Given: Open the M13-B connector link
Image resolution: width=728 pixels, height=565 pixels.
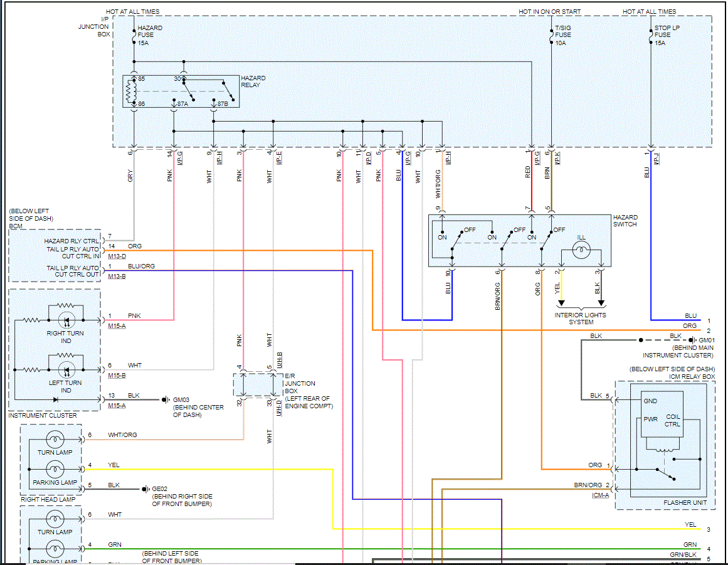Looking at the screenshot, I should pos(117,277).
